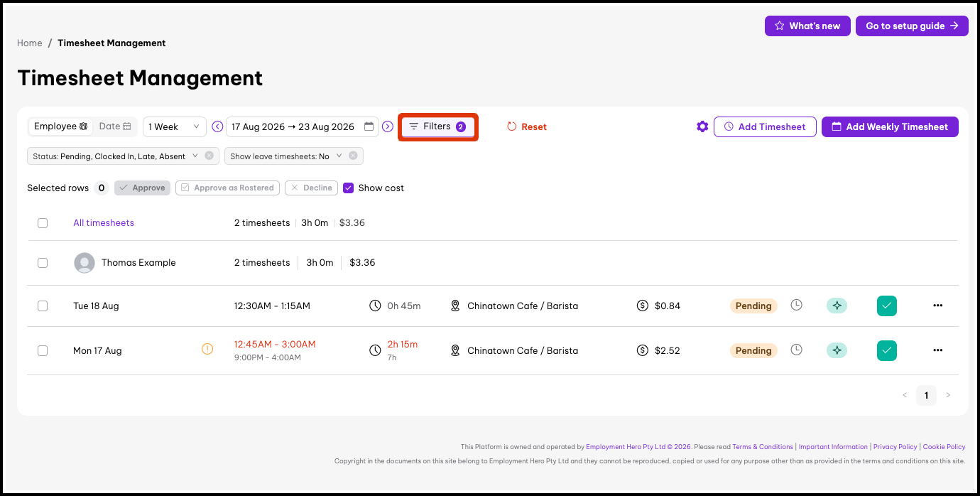
Task: Open the All timesheets link
Action: (104, 222)
